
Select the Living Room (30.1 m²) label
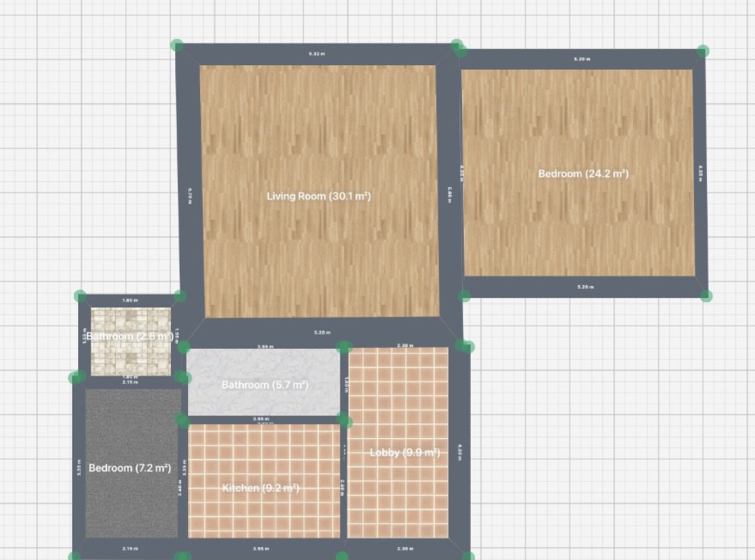pyautogui.click(x=319, y=196)
